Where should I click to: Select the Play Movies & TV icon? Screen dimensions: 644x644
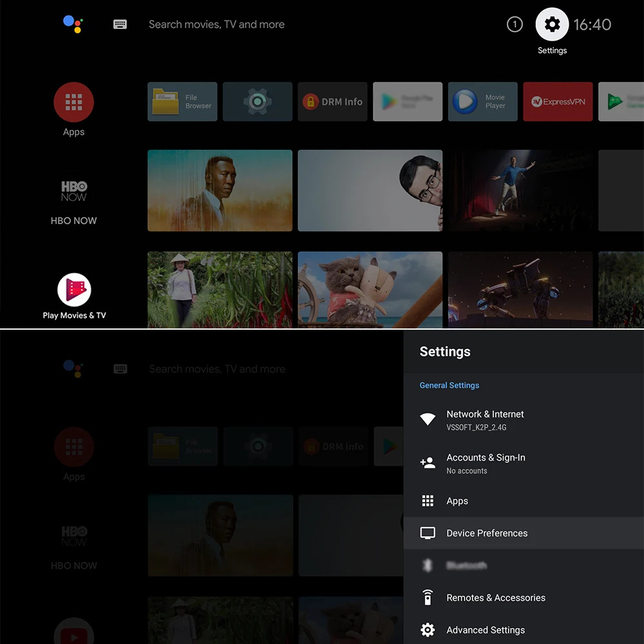(x=74, y=290)
